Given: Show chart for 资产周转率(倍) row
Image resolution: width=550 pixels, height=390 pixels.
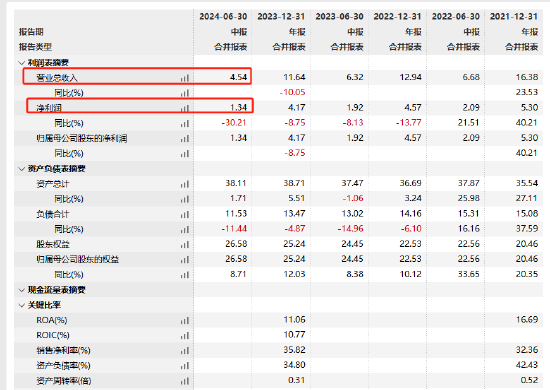Looking at the screenshot, I should click(185, 381).
